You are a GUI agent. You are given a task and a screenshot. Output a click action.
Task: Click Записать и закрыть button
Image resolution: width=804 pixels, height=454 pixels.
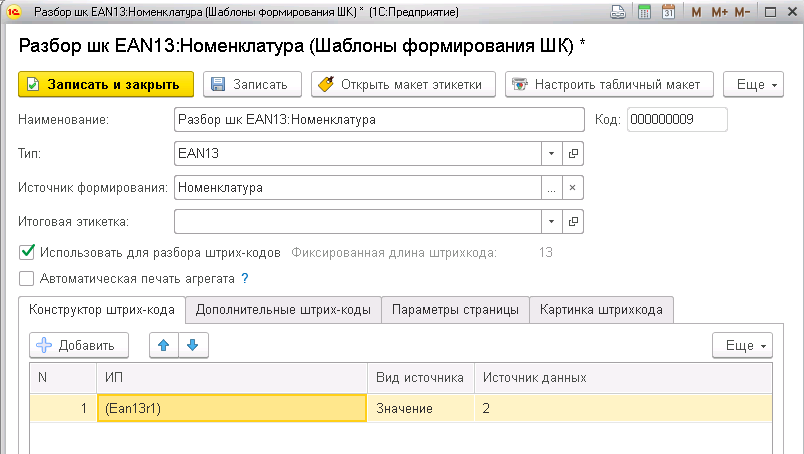pyautogui.click(x=106, y=84)
